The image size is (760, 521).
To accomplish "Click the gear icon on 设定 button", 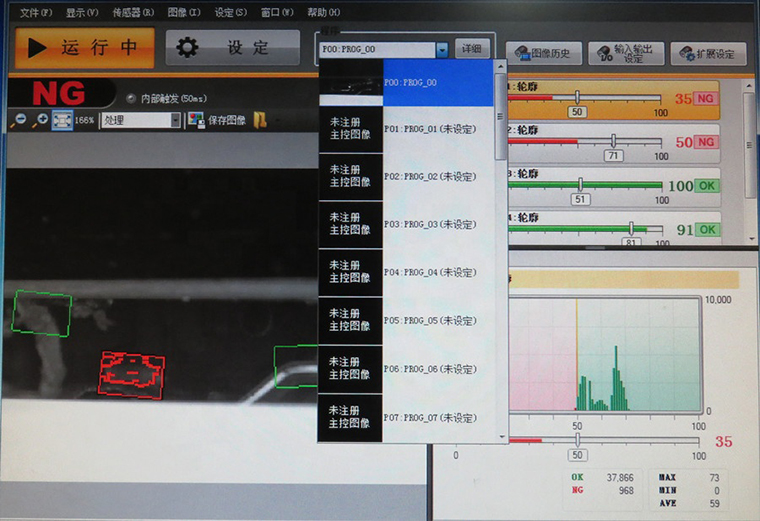I will coord(187,47).
